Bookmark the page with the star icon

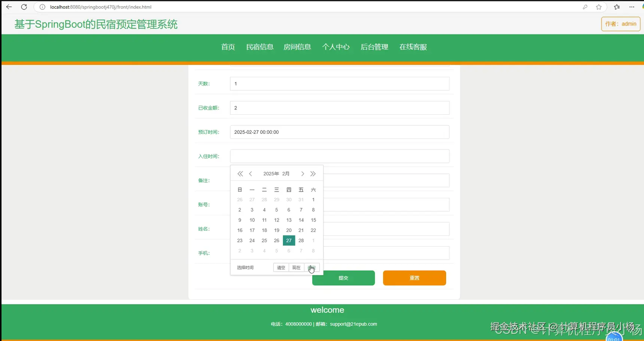[x=599, y=7]
